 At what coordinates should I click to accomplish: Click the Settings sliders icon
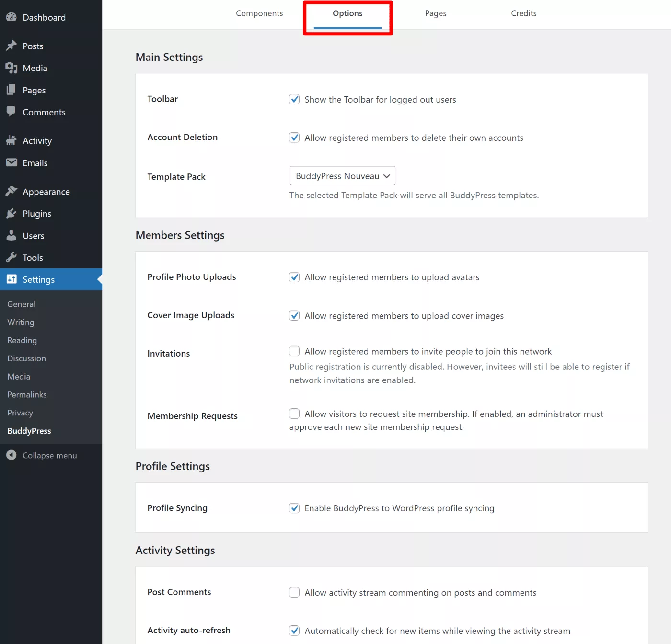(x=12, y=279)
